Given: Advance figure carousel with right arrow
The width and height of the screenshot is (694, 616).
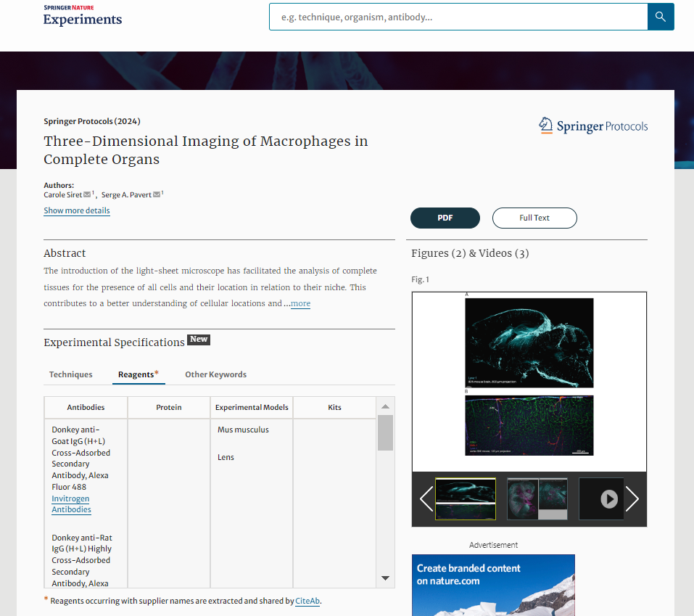Looking at the screenshot, I should pos(632,498).
